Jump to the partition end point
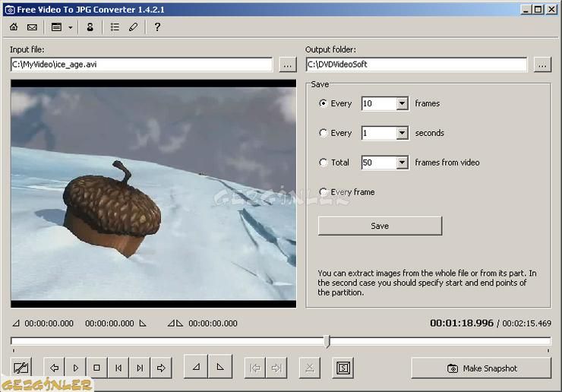Image resolution: width=562 pixels, height=392 pixels. pyautogui.click(x=276, y=368)
